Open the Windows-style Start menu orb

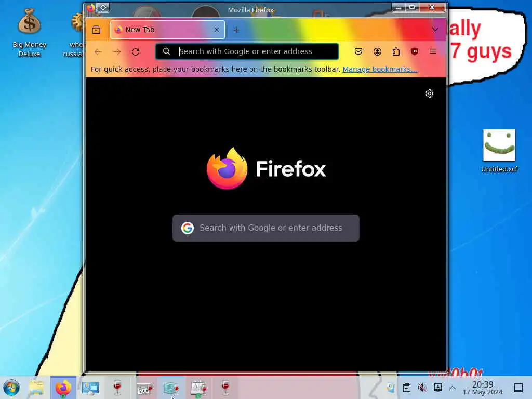[11, 388]
